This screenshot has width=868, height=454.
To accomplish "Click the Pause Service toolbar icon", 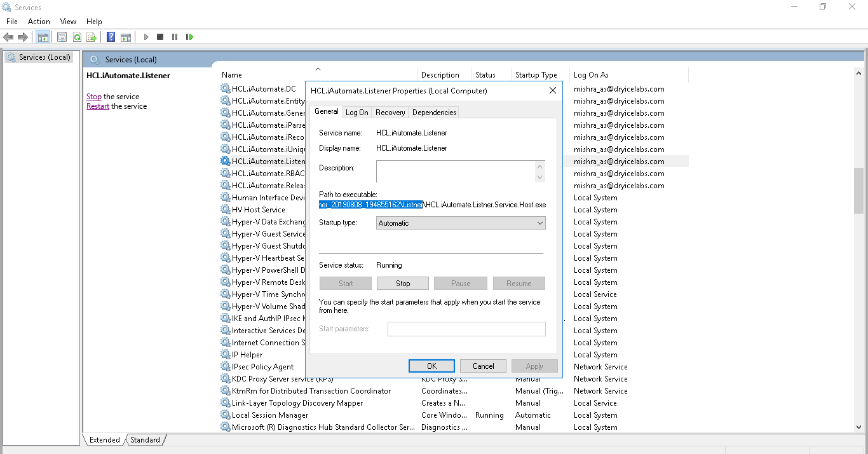I will point(175,37).
